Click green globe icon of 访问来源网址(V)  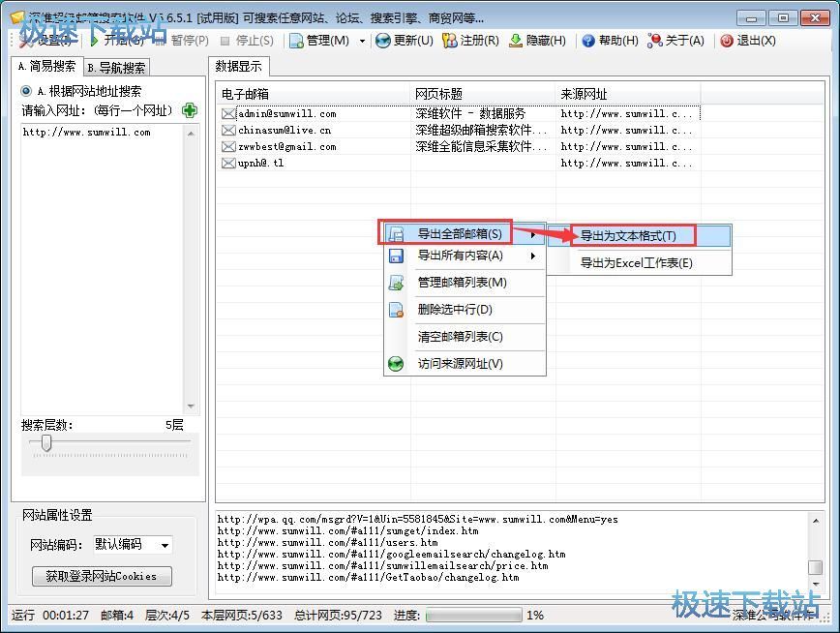[396, 364]
